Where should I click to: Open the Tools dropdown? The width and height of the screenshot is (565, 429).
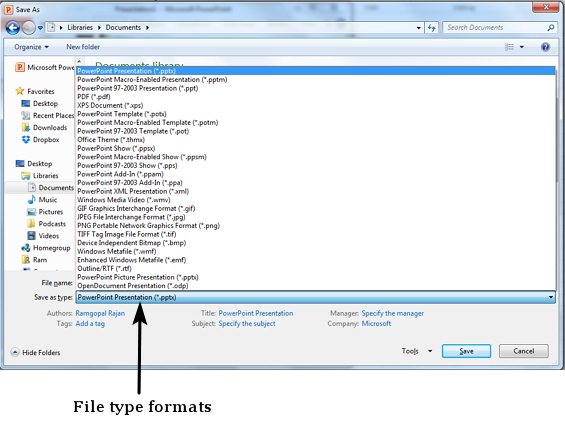tap(417, 351)
